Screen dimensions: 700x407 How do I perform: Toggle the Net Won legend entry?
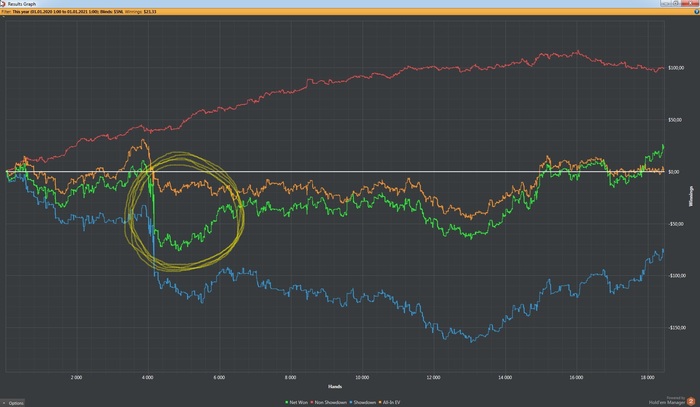click(296, 403)
